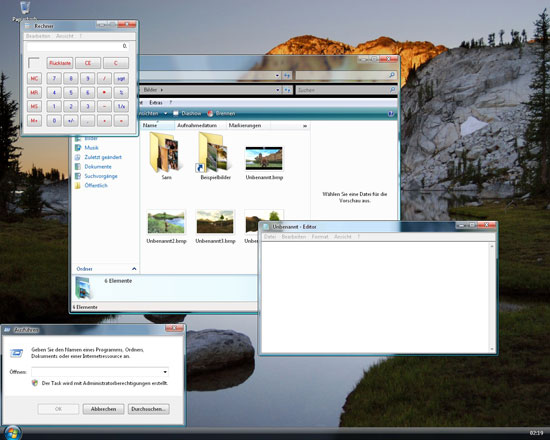Open Musik from the favorites sidebar

(x=91, y=148)
